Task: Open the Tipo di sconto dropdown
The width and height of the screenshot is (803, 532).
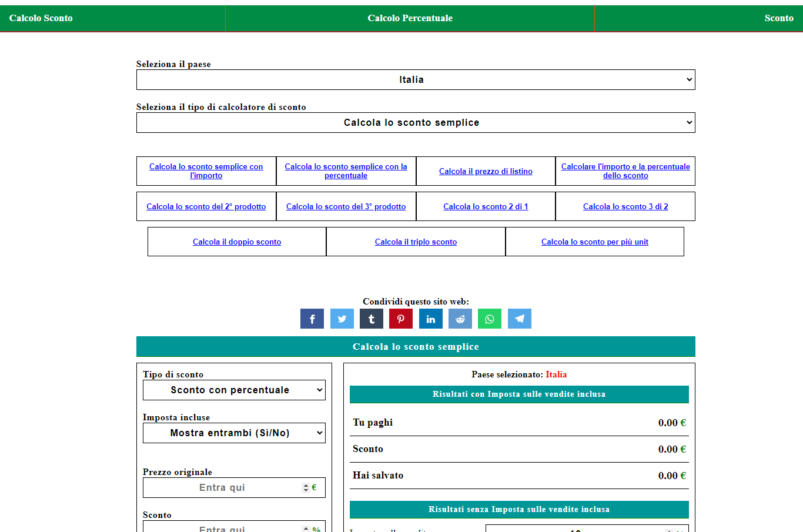Action: click(x=234, y=390)
